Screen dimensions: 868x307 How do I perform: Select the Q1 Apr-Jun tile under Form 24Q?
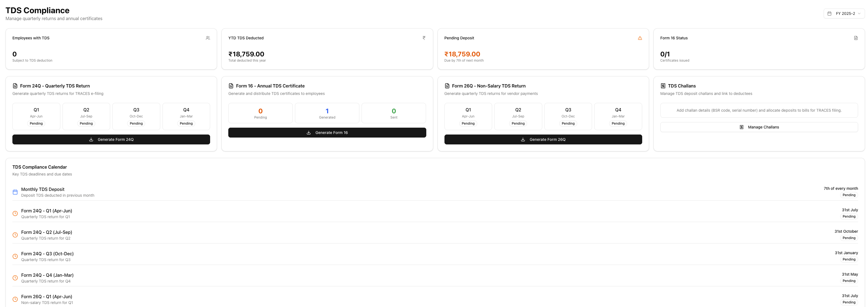click(x=36, y=116)
